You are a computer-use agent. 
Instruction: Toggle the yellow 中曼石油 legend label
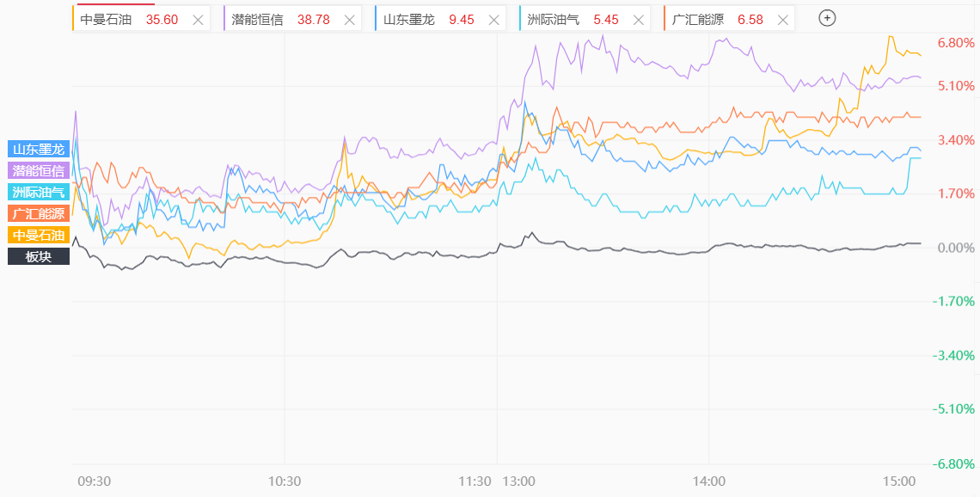(x=39, y=235)
